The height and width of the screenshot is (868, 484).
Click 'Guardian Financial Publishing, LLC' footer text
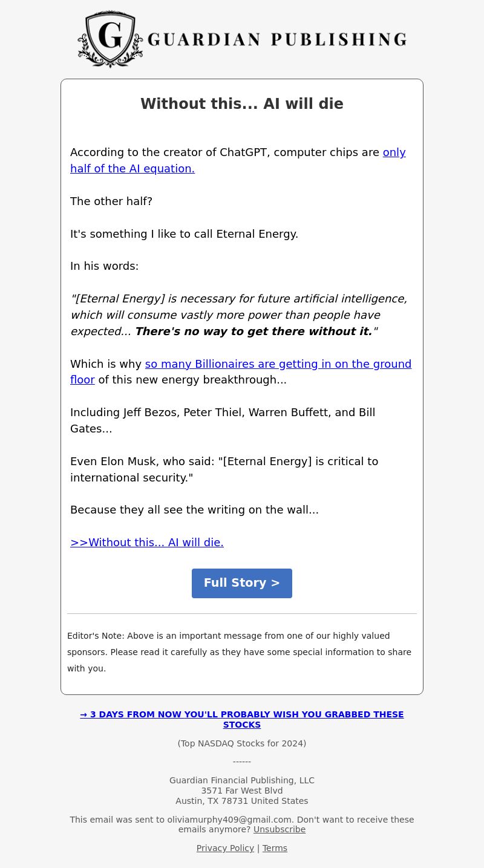click(242, 780)
